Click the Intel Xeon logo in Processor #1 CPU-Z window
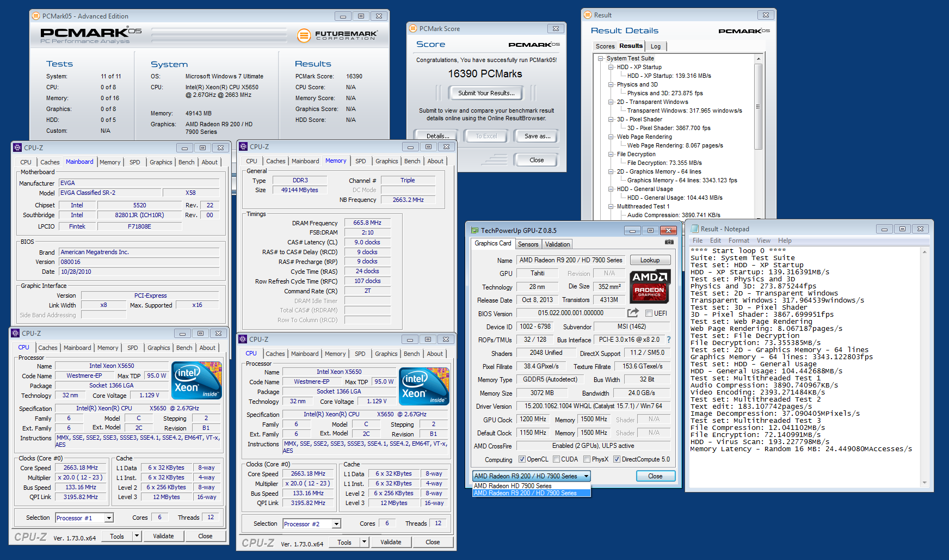This screenshot has height=560, width=949. coord(196,380)
